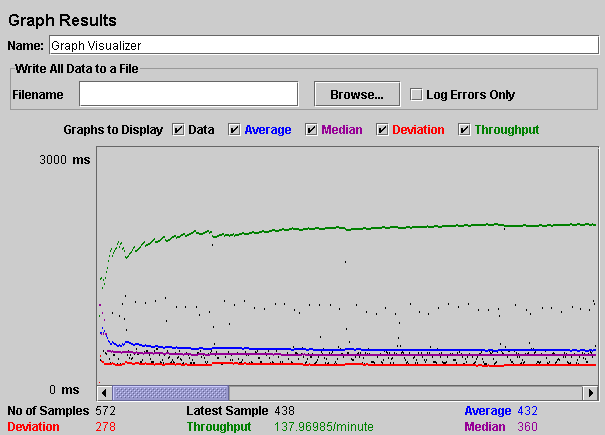
Task: Toggle the Deviation graph checkbox
Action: point(382,130)
